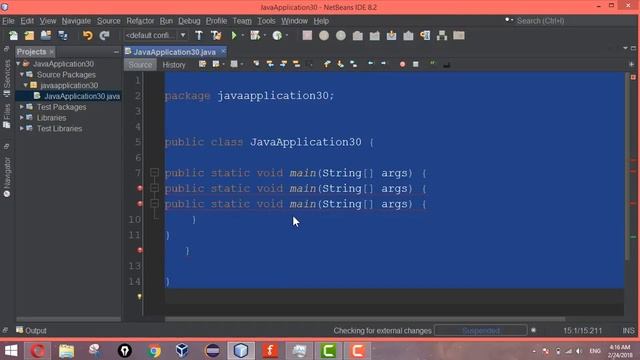Viewport: 640px width, 360px height.
Task: Click the gray square stop icon in toolbar
Action: pyautogui.click(x=307, y=36)
